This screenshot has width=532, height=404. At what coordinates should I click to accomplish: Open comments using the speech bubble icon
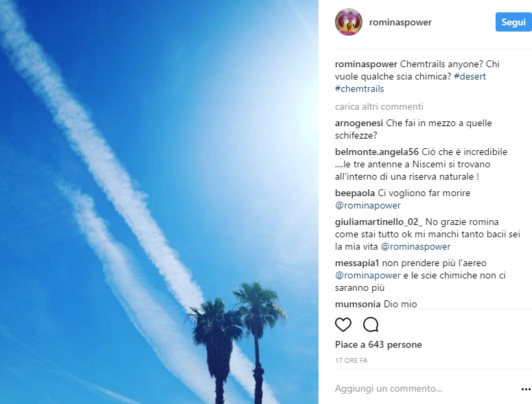[x=371, y=324]
